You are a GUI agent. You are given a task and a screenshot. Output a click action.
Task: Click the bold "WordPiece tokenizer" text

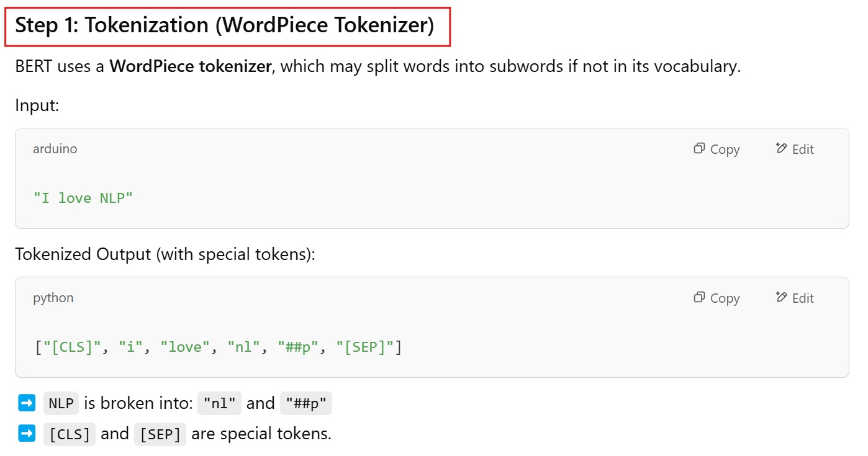[x=191, y=66]
